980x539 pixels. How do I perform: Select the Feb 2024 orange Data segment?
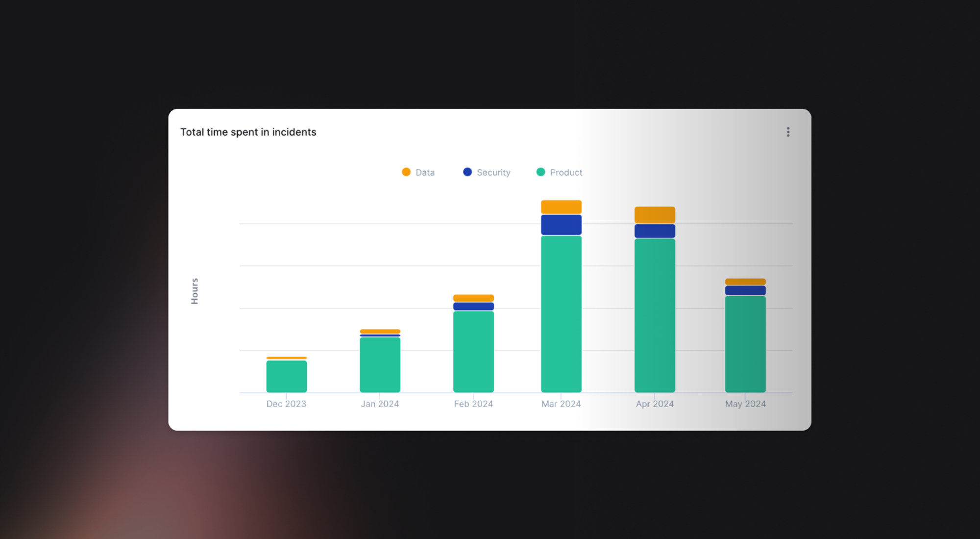click(x=473, y=298)
